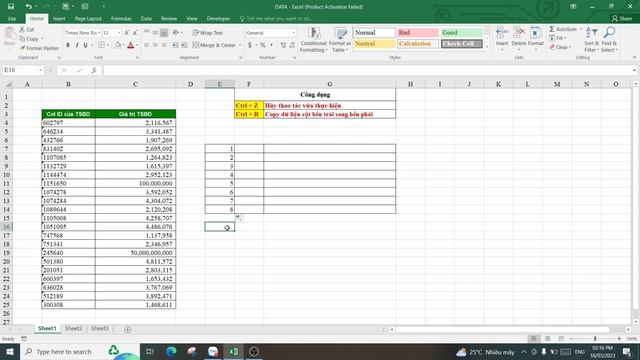Click Excel icon in the taskbar
This screenshot has width=640, height=360.
click(233, 351)
